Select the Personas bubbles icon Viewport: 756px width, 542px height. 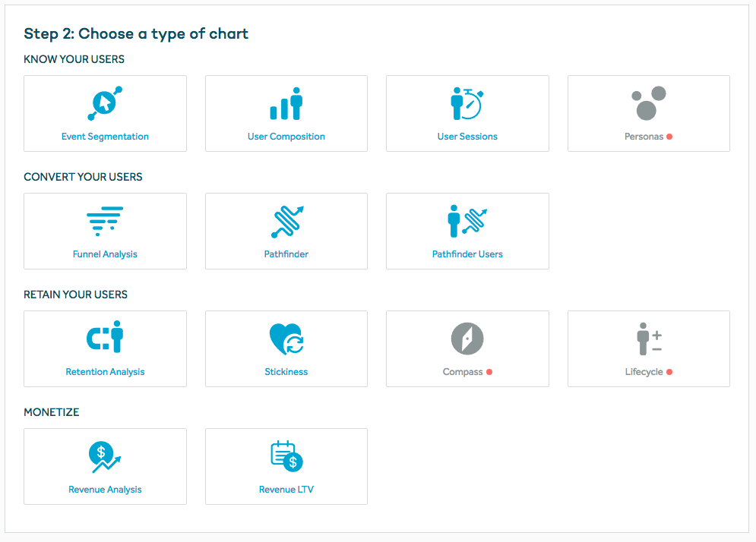648,103
